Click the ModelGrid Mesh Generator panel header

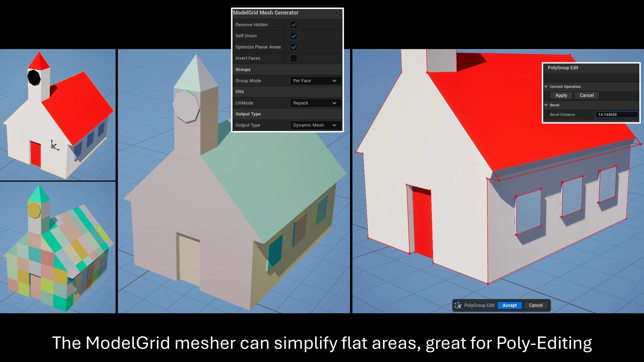266,13
